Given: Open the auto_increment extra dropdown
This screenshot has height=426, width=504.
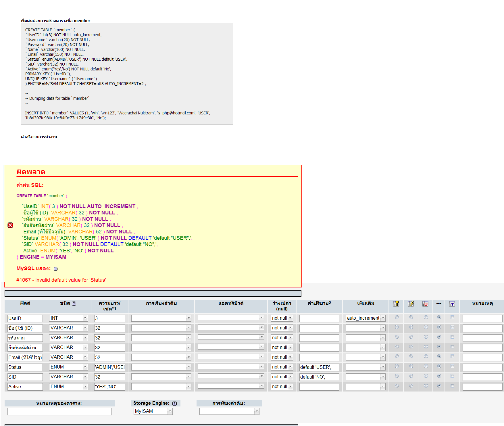Looking at the screenshot, I should (366, 318).
